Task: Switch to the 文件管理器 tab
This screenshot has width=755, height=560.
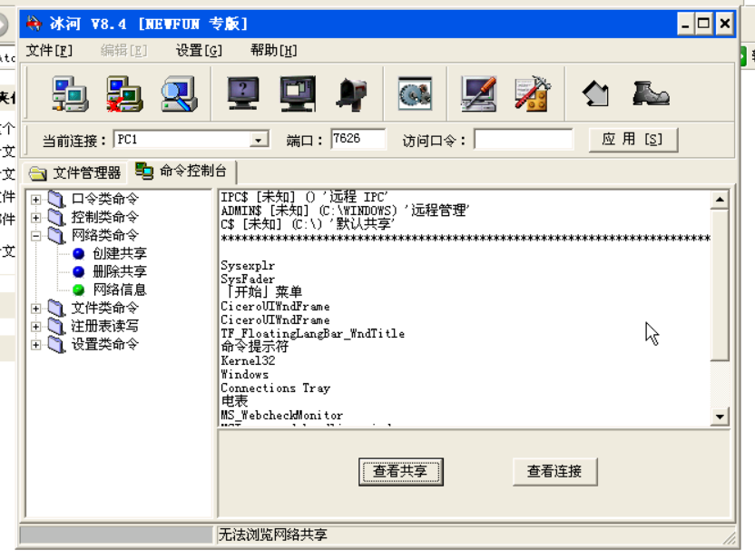Action: tap(75, 172)
